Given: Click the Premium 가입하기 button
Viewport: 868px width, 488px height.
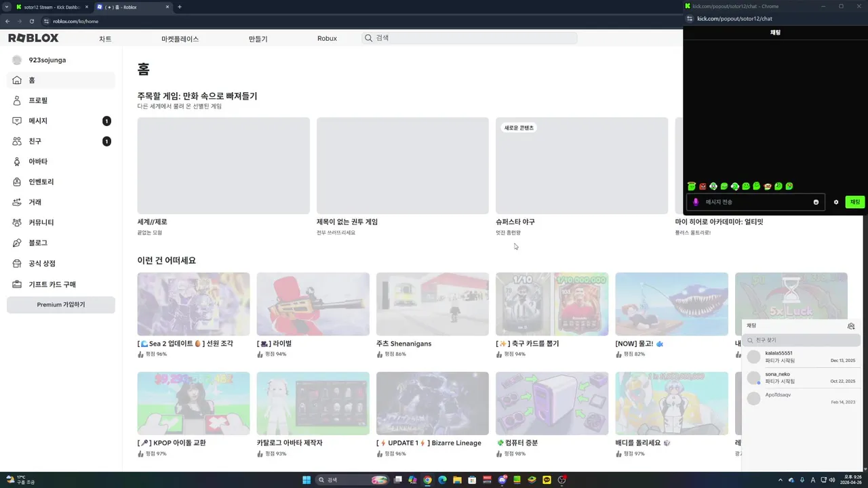Looking at the screenshot, I should [61, 305].
